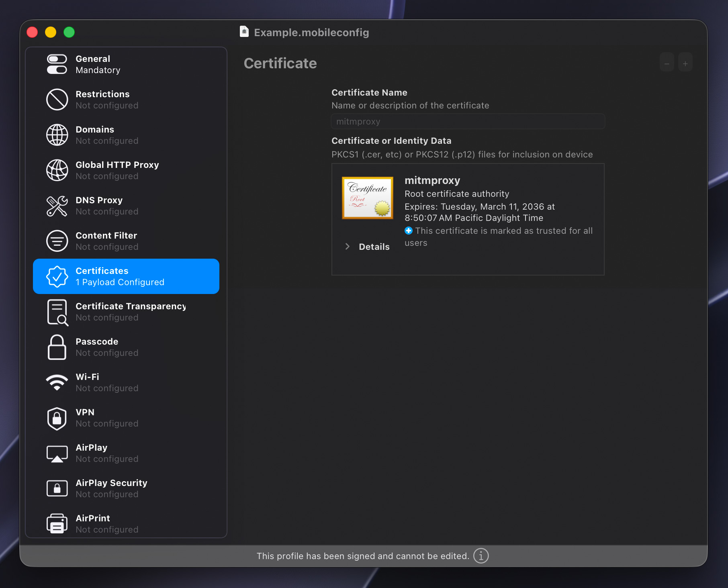Click the DNS Proxy tools icon
The width and height of the screenshot is (728, 588).
(57, 206)
